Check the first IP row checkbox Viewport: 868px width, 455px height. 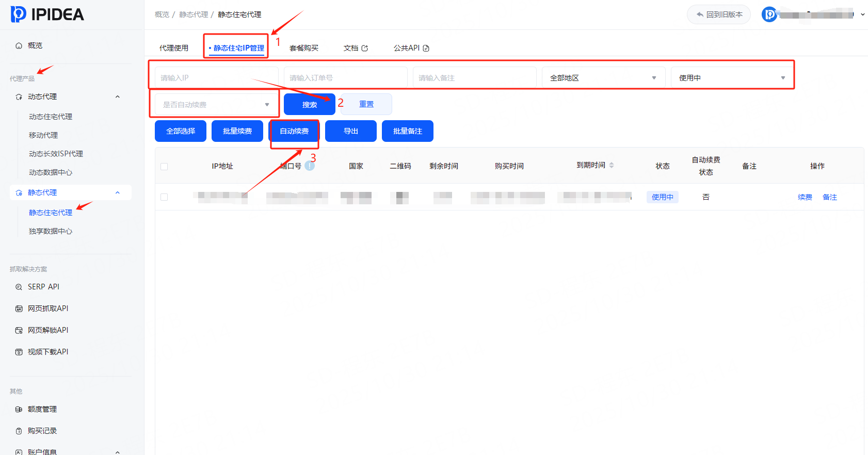(x=164, y=197)
